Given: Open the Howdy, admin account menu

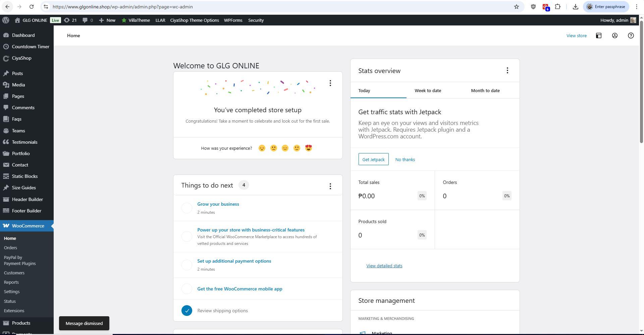Looking at the screenshot, I should click(x=618, y=20).
